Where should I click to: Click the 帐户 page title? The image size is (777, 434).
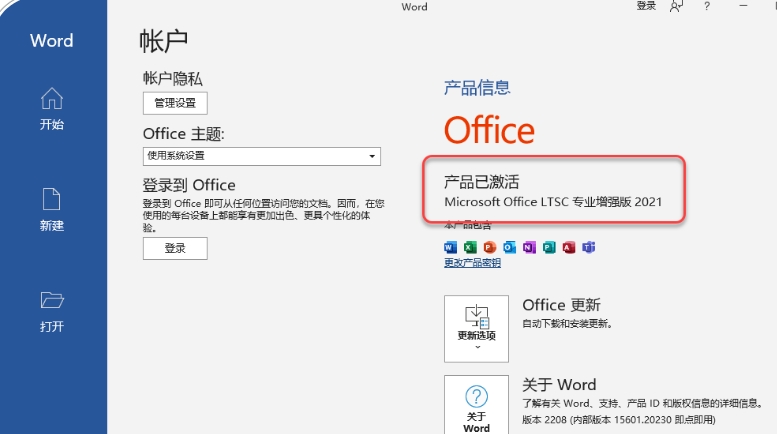(163, 41)
